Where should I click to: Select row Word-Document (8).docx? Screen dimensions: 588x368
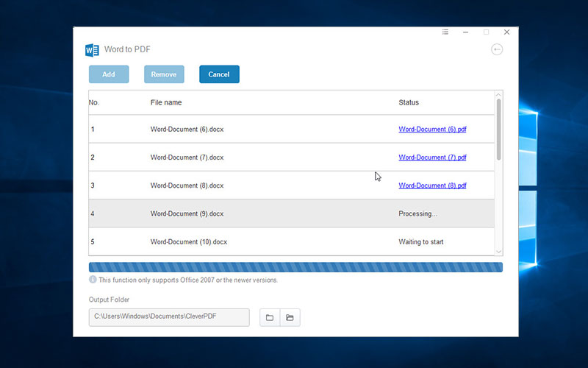291,185
